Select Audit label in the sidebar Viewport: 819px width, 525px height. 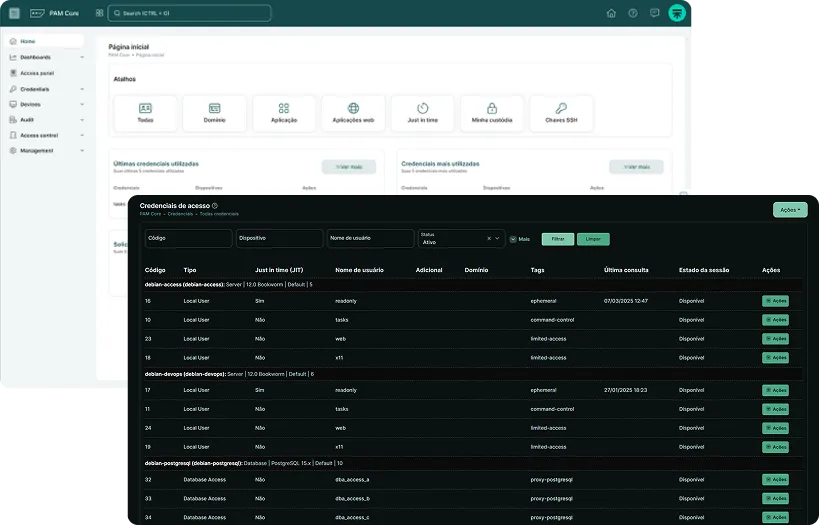coord(27,120)
